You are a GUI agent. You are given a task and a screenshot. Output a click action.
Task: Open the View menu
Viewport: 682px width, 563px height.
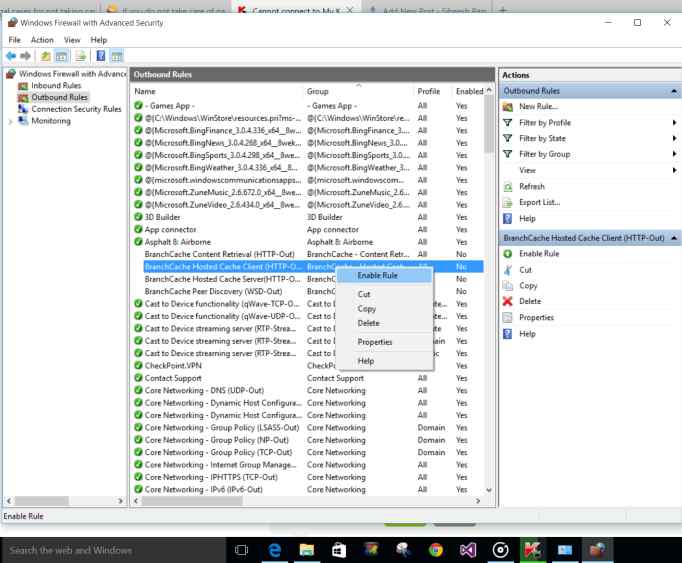click(x=72, y=40)
